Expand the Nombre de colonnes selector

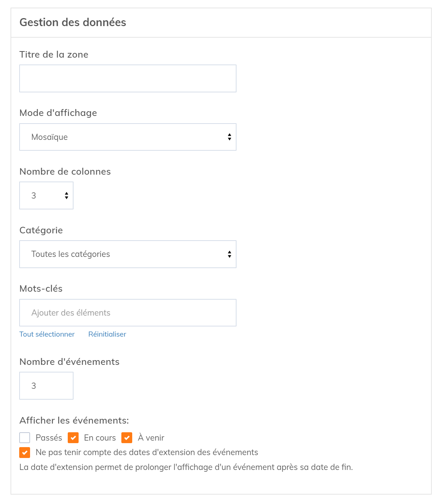tap(46, 196)
